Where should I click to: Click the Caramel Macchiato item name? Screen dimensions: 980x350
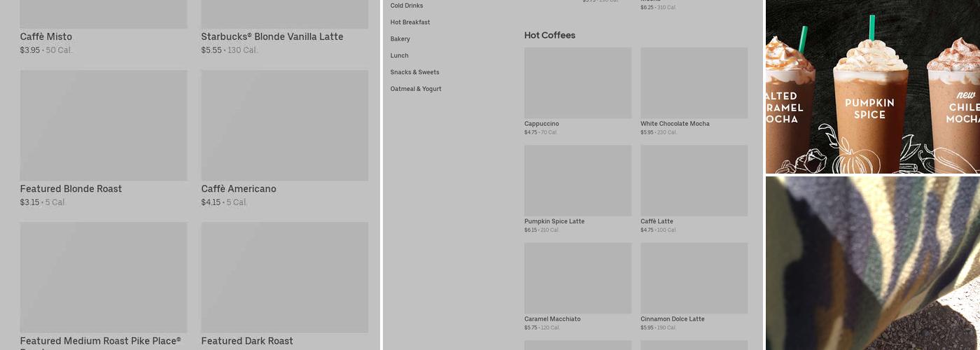[x=552, y=319]
